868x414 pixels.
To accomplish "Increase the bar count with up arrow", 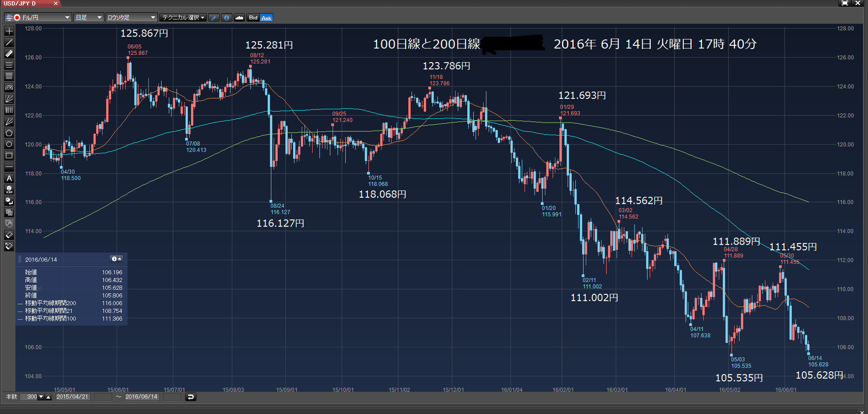I will 48,397.
